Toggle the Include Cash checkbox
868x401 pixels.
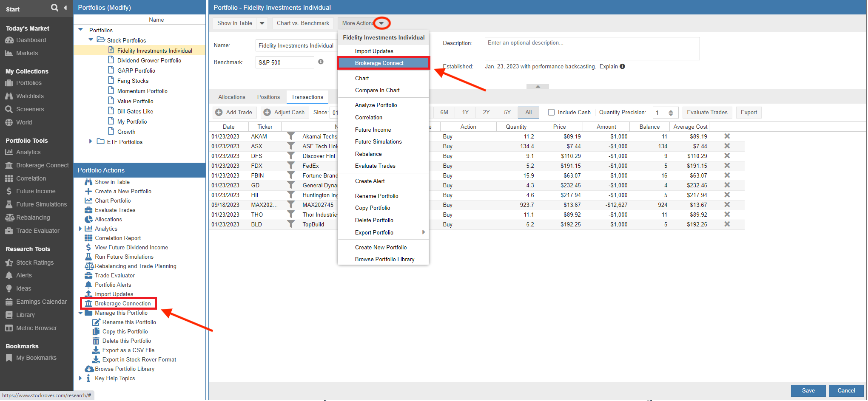(551, 112)
